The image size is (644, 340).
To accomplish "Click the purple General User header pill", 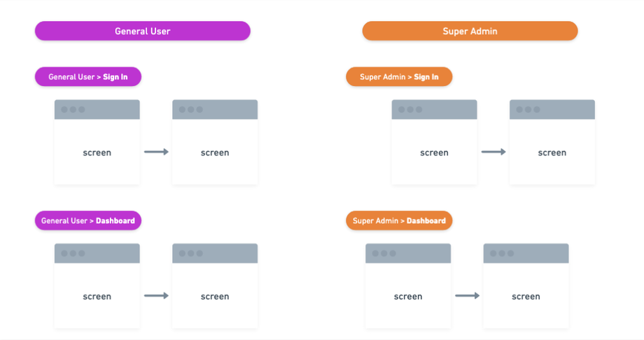I will point(143,31).
